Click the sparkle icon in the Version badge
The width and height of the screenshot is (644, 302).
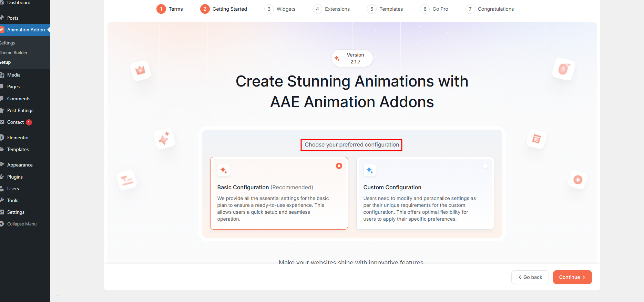[x=337, y=58]
